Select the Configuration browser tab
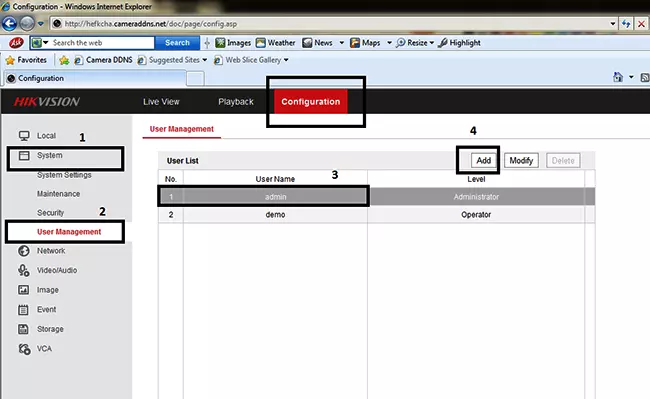650x399 pixels. pos(95,78)
